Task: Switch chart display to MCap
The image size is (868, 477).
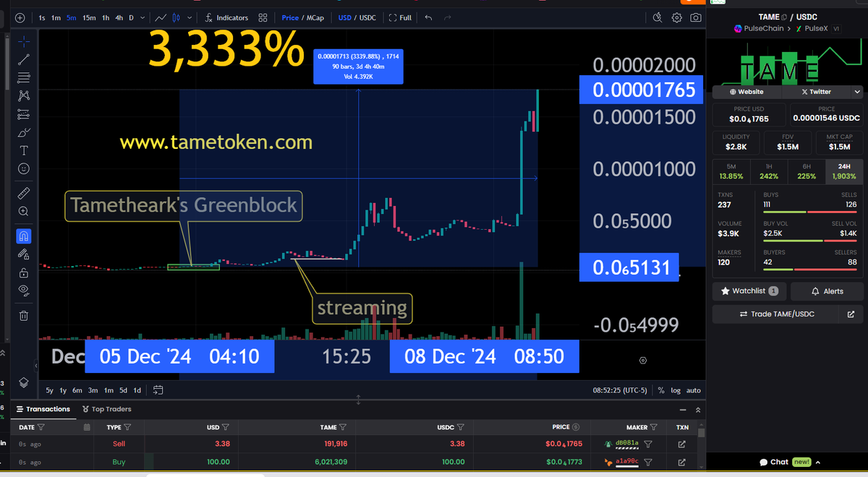Action: coord(315,17)
